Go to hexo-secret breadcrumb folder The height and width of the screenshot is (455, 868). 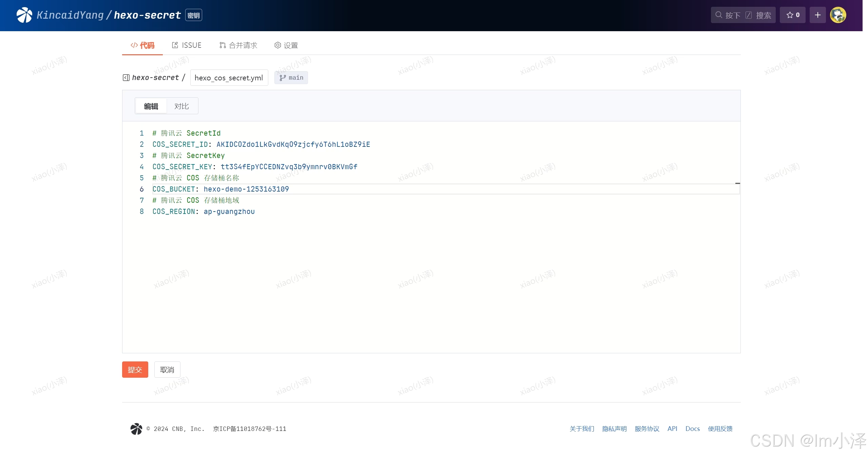(155, 78)
